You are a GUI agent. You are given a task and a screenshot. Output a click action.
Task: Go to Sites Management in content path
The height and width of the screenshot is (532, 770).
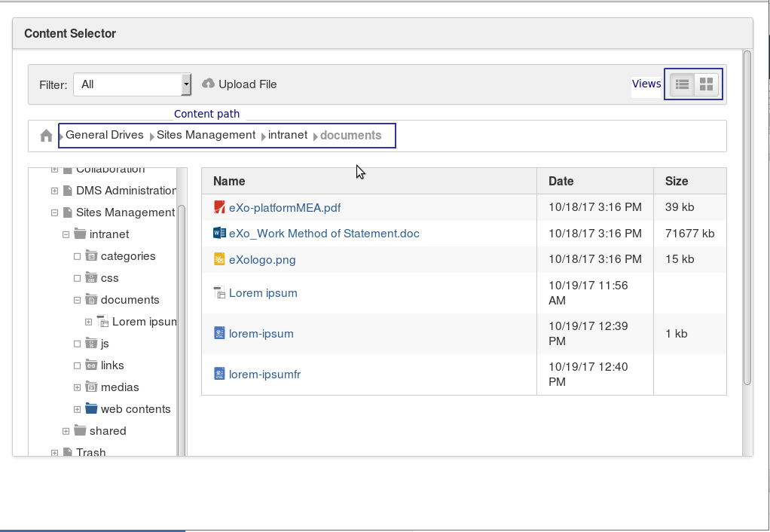point(206,135)
